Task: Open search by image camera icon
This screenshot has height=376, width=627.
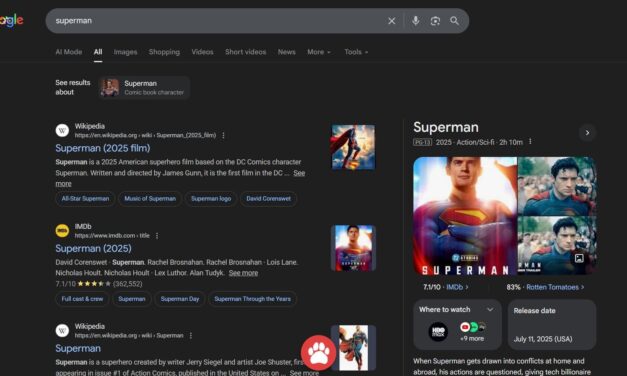Action: click(435, 21)
